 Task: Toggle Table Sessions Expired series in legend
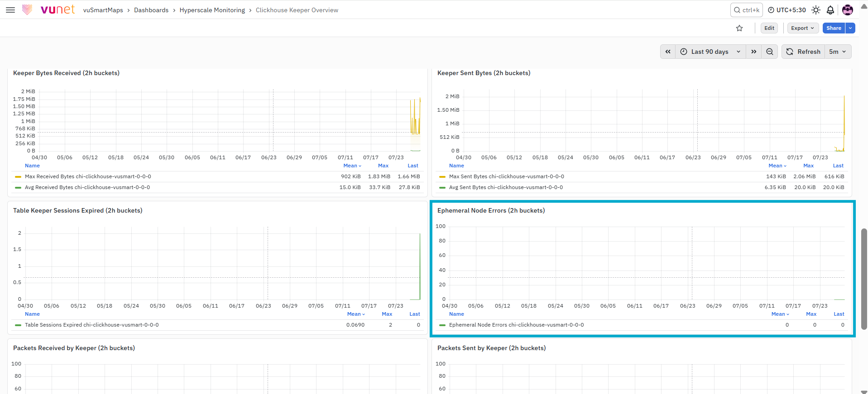91,325
